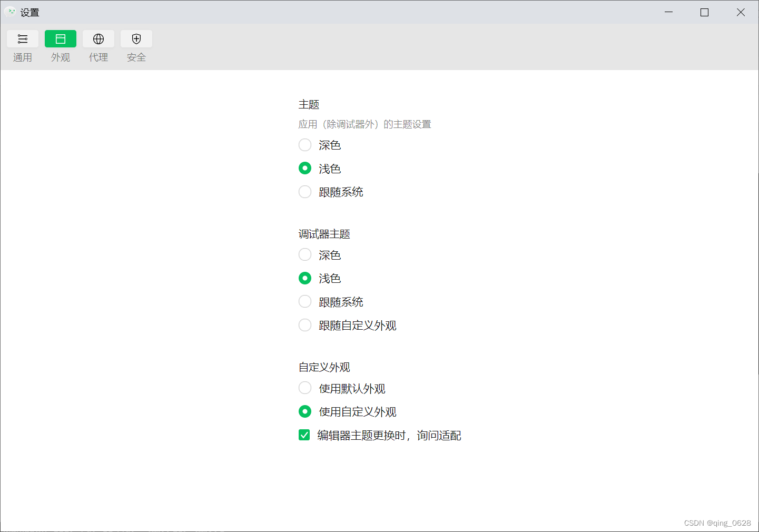The height and width of the screenshot is (532, 759).
Task: Select 深色 under 调试器主题
Action: 305,255
